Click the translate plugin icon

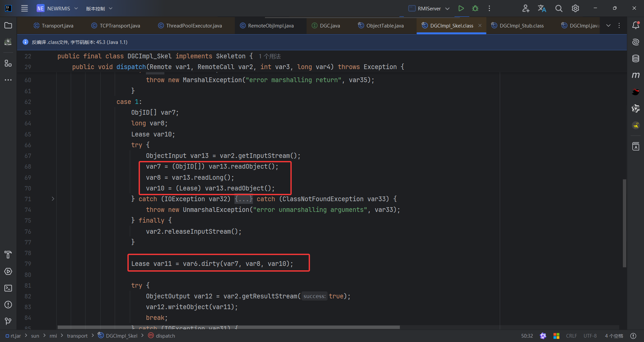click(542, 8)
